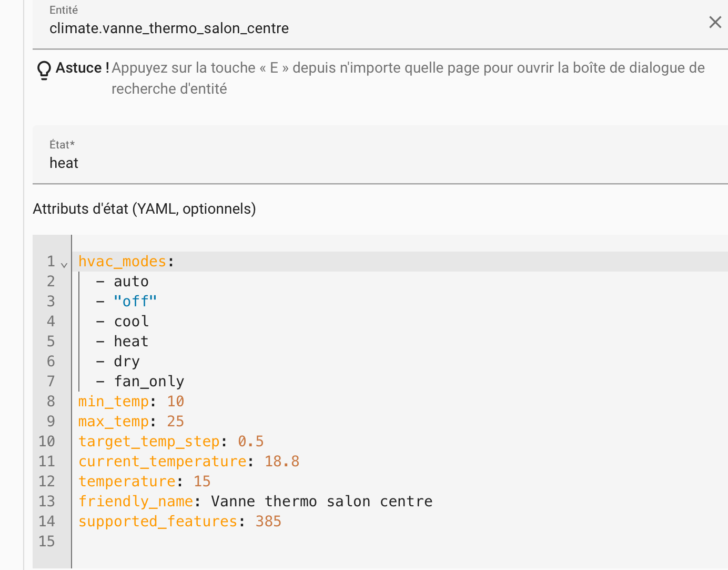Click the empty line 15 in YAML editor

[316, 542]
